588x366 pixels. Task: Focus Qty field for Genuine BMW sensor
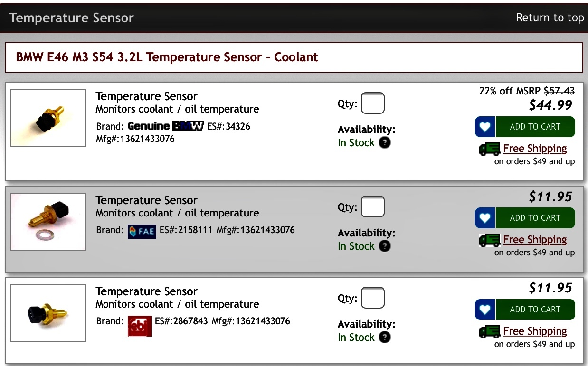(373, 103)
